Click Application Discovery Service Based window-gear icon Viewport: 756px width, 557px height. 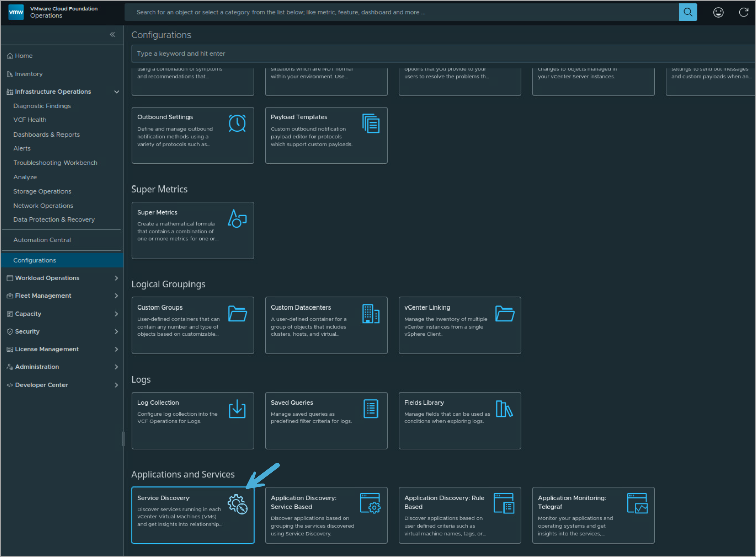pos(371,503)
